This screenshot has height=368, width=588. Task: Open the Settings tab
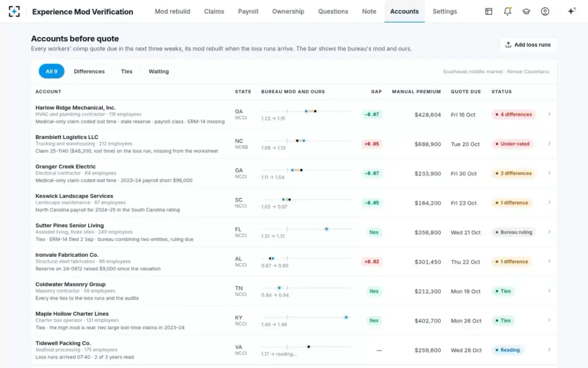point(445,11)
